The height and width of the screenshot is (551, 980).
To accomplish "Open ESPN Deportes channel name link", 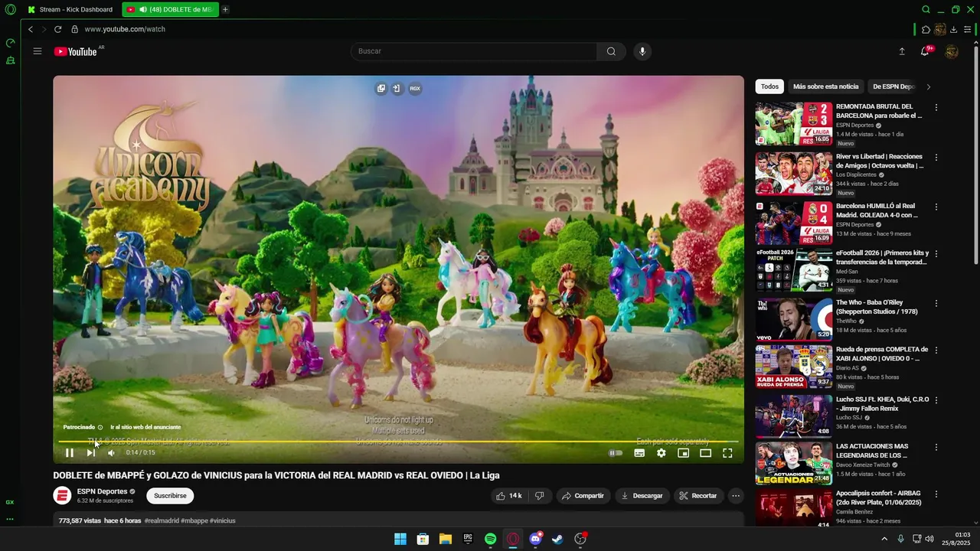I will pyautogui.click(x=102, y=491).
